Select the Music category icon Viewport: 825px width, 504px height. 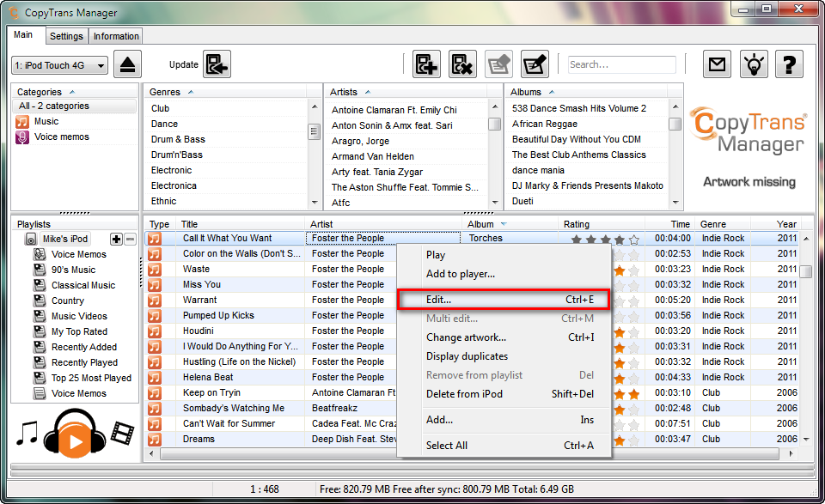pyautogui.click(x=22, y=122)
